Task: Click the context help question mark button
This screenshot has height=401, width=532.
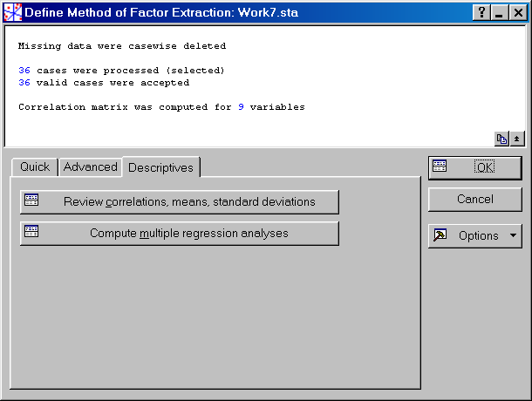Action: [481, 13]
